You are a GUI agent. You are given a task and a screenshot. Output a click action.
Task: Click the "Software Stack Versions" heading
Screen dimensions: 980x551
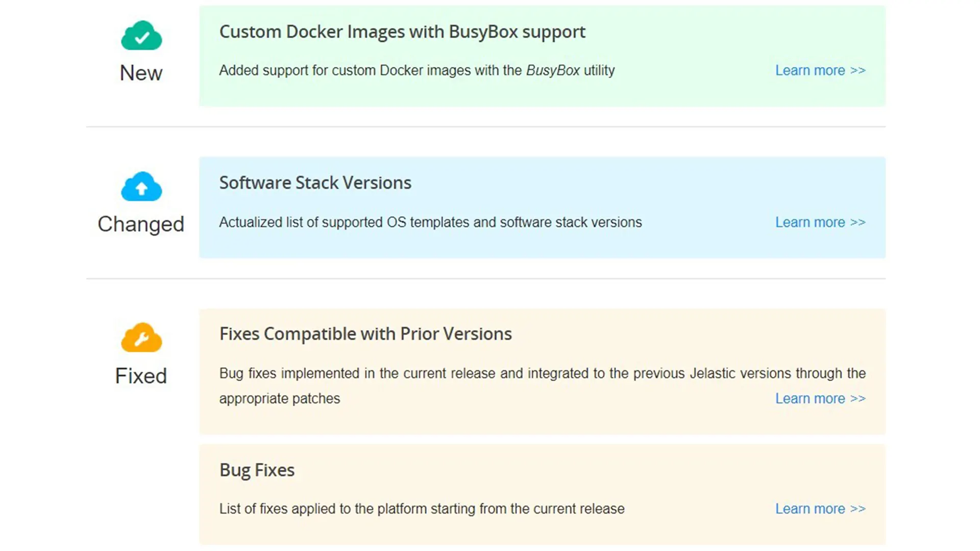[315, 183]
